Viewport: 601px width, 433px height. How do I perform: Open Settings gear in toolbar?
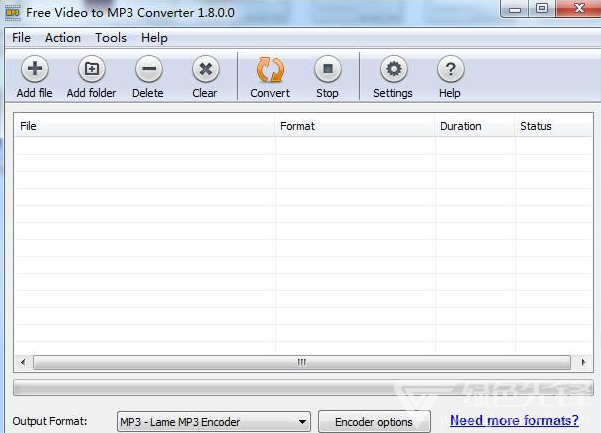point(393,69)
